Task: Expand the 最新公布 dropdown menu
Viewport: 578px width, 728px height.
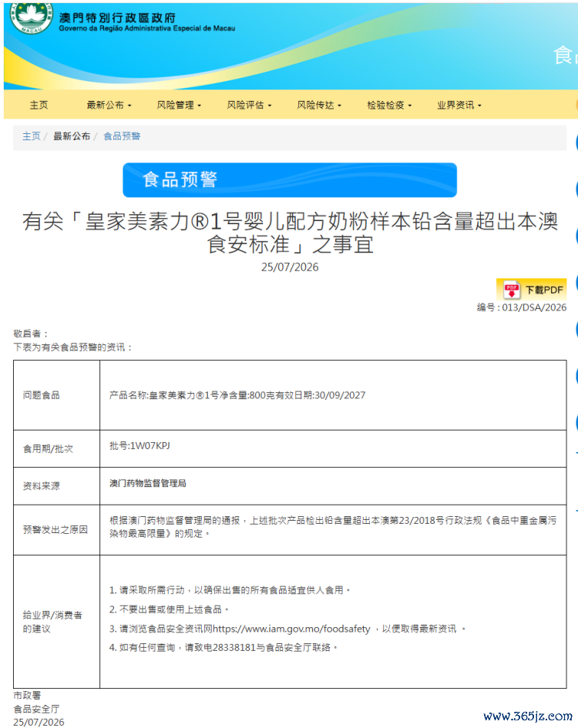Action: (109, 105)
